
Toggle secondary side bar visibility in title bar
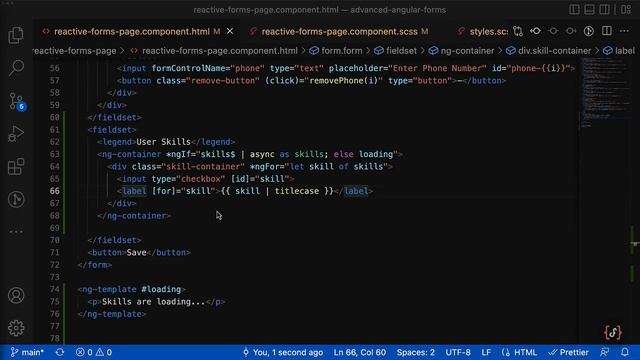[604, 9]
